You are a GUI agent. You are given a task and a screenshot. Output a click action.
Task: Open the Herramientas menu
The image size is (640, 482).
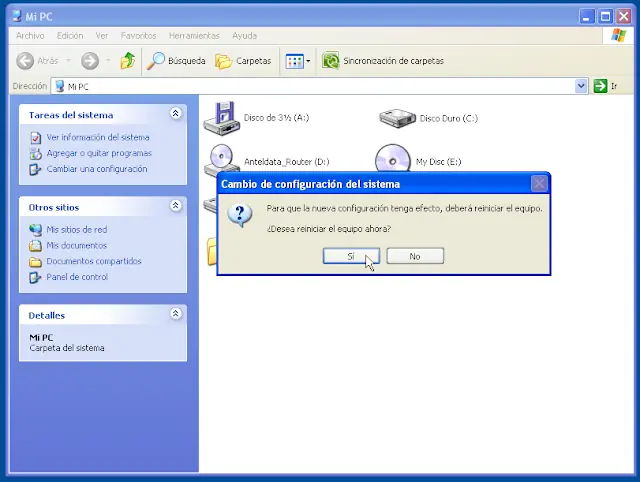click(x=194, y=36)
